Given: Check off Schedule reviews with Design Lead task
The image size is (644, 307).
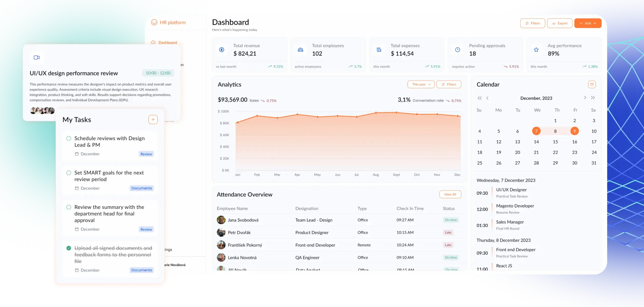Looking at the screenshot, I should pyautogui.click(x=69, y=138).
